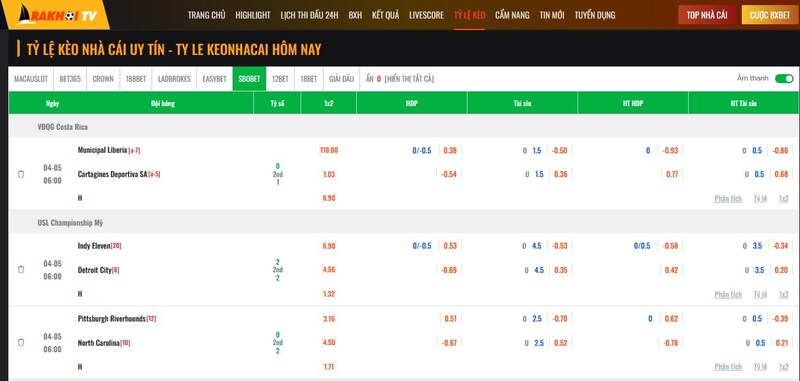This screenshot has width=800, height=381.
Task: Select the SBOBET bookmaker tab
Action: click(249, 79)
